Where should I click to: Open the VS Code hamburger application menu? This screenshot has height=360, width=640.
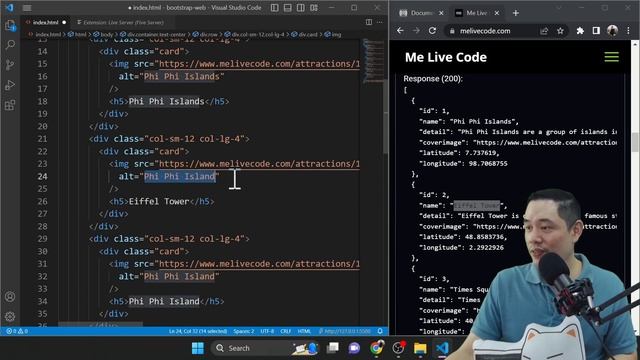(x=27, y=8)
